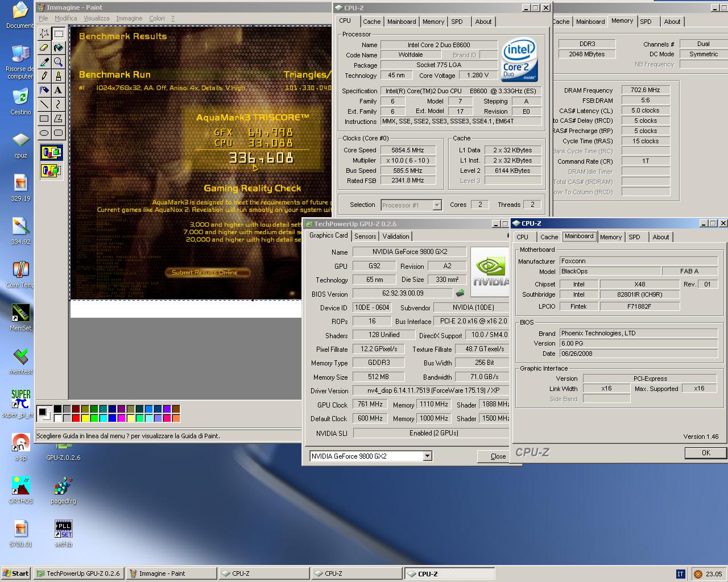Click the DRAM Frequency value 702.6 MHz
Image resolution: width=728 pixels, height=582 pixels.
pos(646,90)
